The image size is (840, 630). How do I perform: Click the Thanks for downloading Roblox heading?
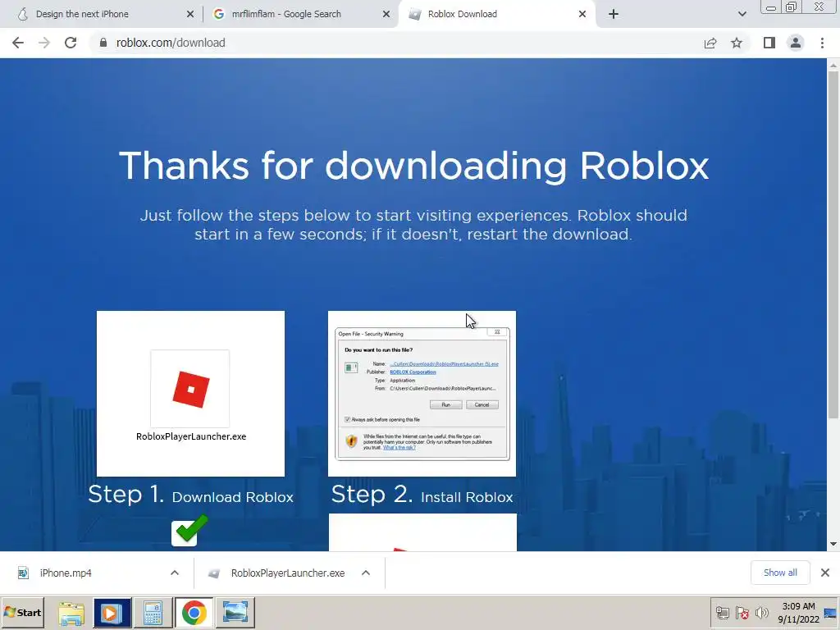(x=413, y=166)
